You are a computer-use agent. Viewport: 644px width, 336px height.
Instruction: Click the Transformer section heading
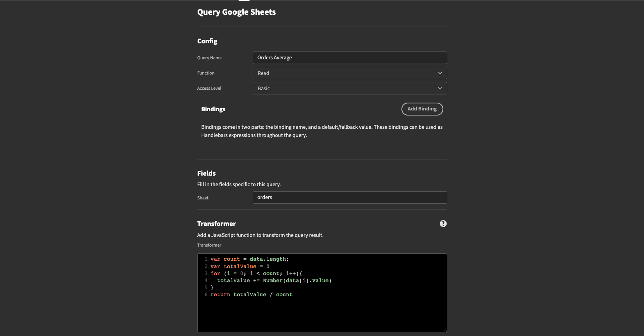pos(216,224)
